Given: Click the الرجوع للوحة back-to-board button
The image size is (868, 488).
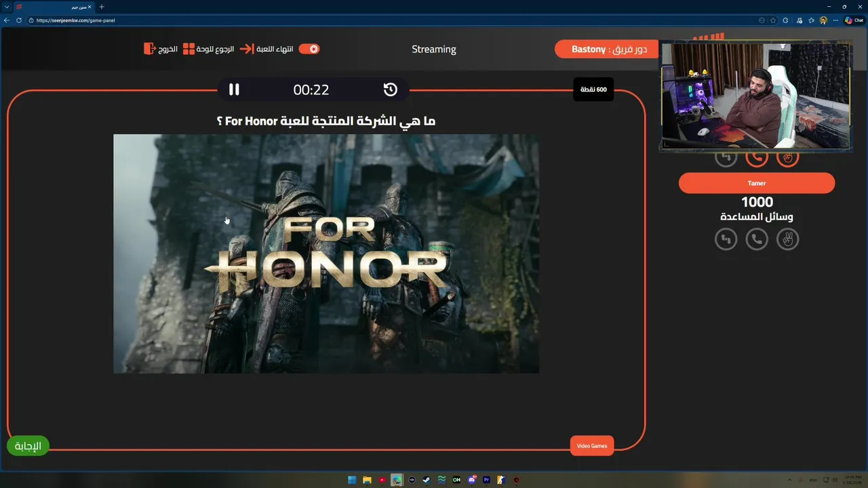Looking at the screenshot, I should tap(208, 49).
